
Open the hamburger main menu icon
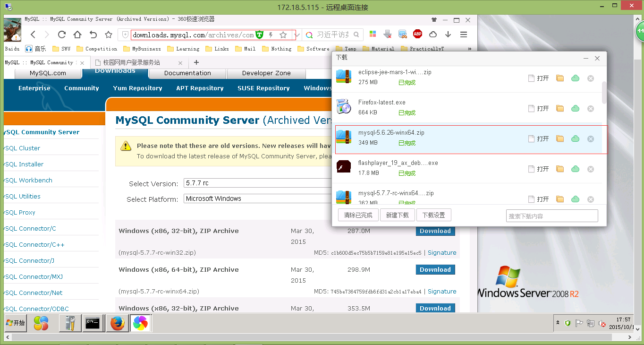(x=464, y=34)
